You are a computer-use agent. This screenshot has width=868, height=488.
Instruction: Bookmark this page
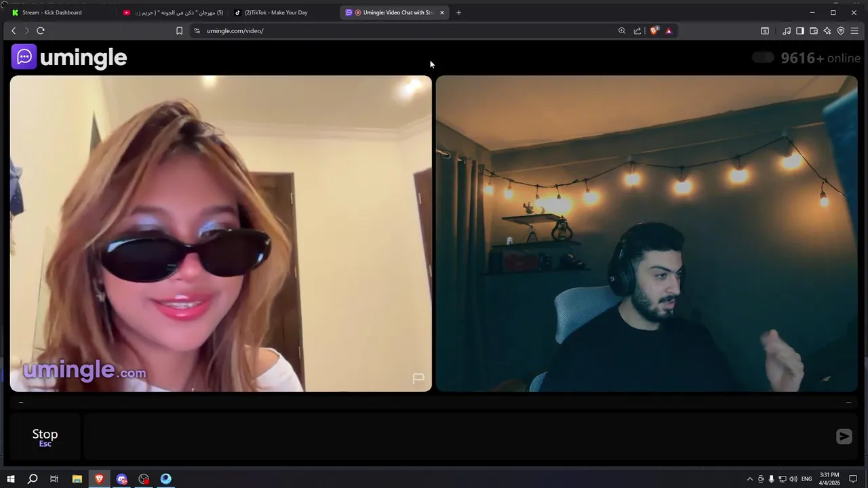coord(179,30)
